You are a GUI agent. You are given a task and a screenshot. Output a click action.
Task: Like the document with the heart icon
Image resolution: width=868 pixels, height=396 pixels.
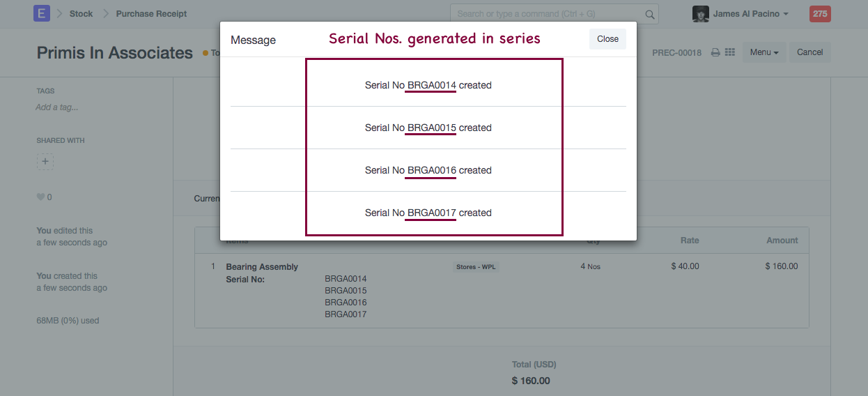[40, 197]
